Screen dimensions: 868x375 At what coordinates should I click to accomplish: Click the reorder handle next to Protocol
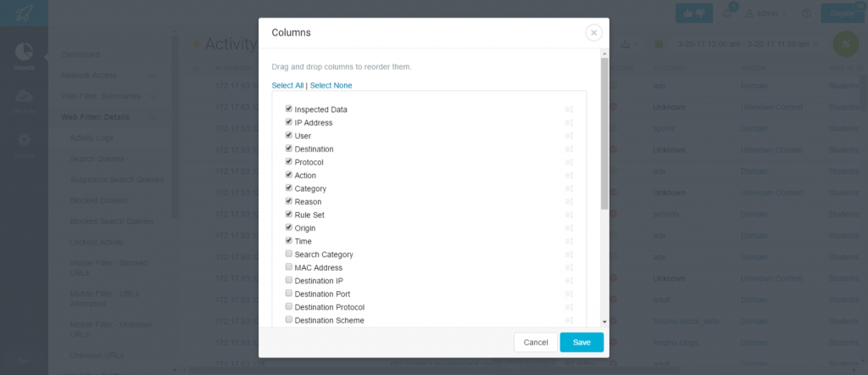(569, 162)
